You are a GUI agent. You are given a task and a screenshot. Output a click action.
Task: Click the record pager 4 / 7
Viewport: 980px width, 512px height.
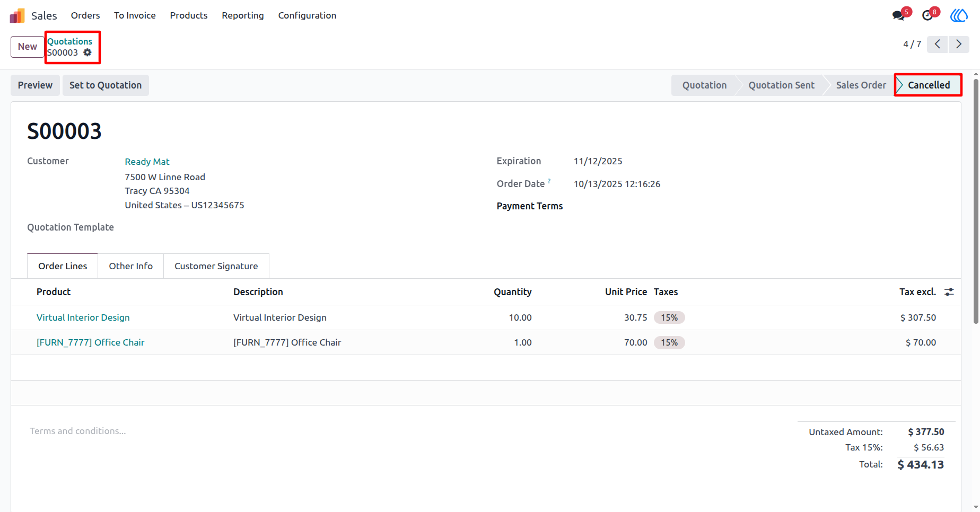[912, 44]
